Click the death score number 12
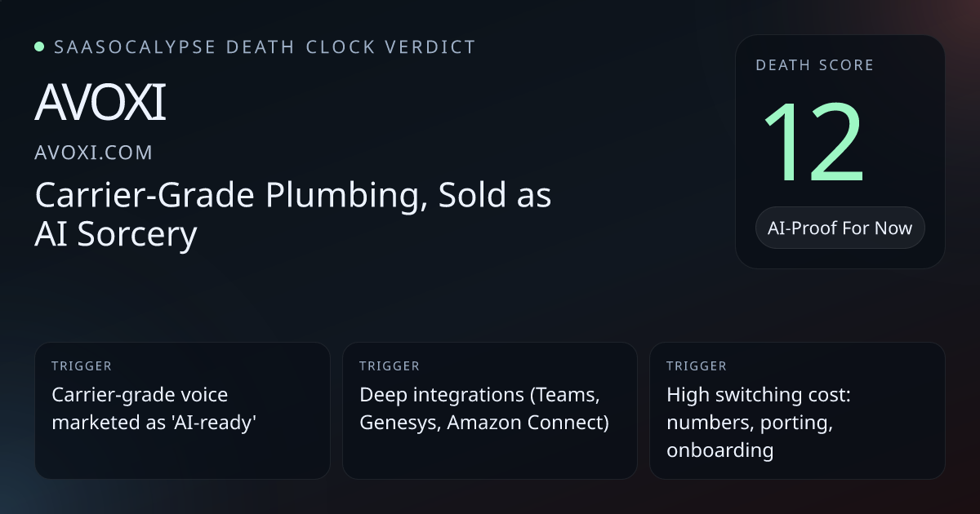Image resolution: width=980 pixels, height=514 pixels. click(x=813, y=143)
